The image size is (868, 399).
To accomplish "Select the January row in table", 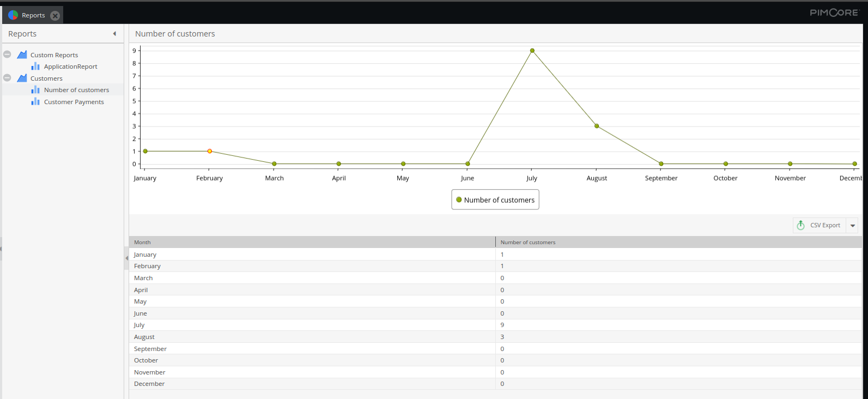I will [495, 254].
